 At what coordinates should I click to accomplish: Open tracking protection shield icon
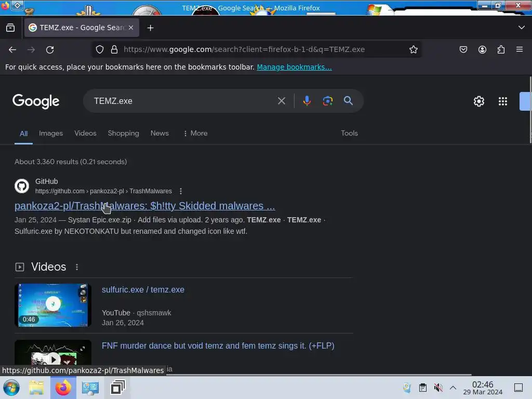(99, 49)
